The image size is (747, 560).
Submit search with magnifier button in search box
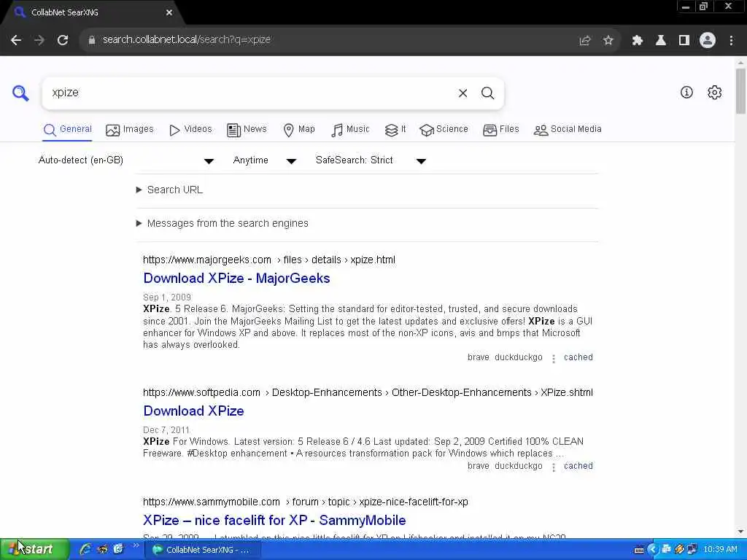pyautogui.click(x=487, y=93)
